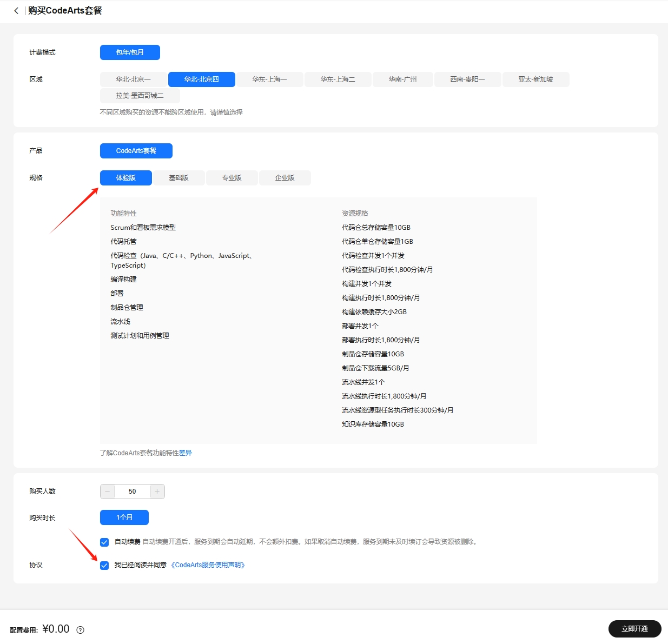The width and height of the screenshot is (668, 644).
Task: Select the 专业版 specification tab
Action: coord(232,178)
